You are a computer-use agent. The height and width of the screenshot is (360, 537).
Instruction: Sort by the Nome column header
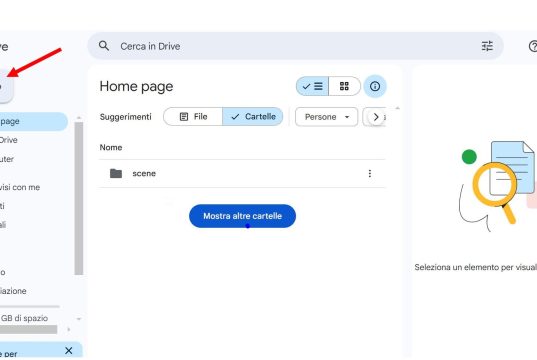point(111,147)
